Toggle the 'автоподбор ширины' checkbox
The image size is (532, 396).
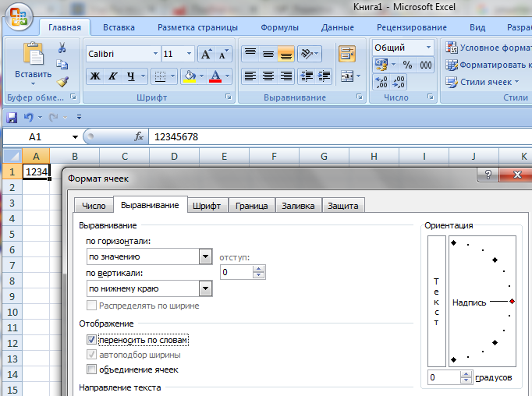[92, 355]
